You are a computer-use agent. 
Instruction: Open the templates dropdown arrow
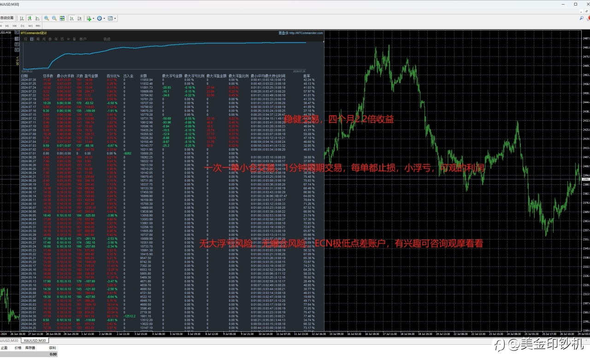115,18
